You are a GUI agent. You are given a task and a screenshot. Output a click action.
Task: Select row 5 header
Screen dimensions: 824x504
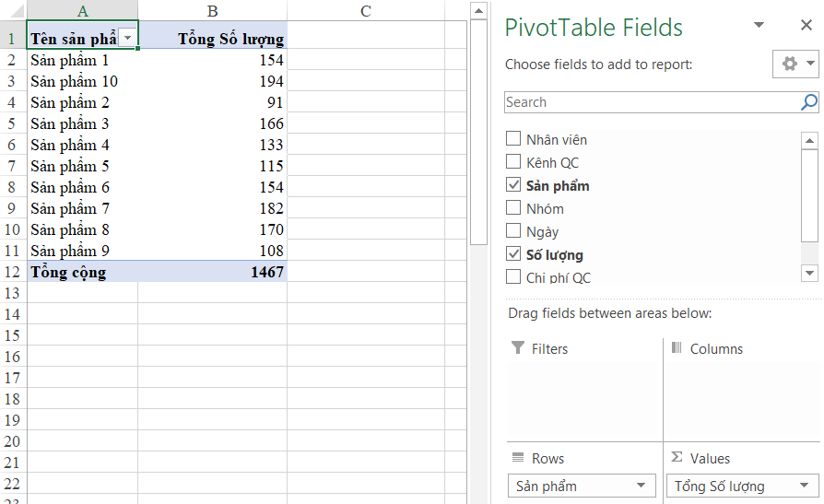coord(13,123)
